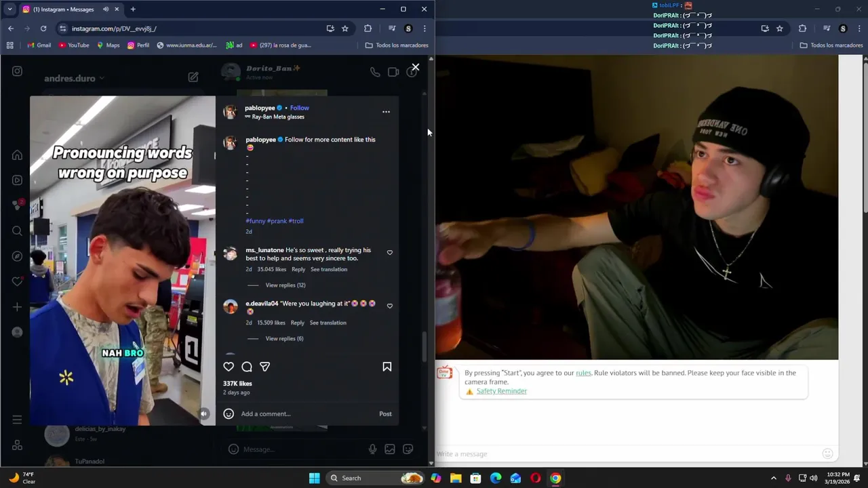
Task: Go back in the Instagram browser window
Action: click(x=11, y=28)
